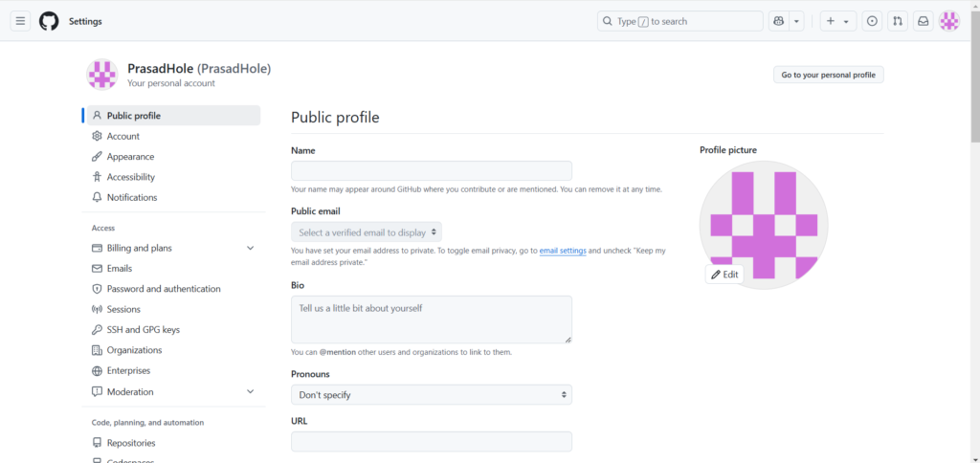Screen dimensions: 980x463
Task: Click the Account gear icon
Action: (x=97, y=136)
